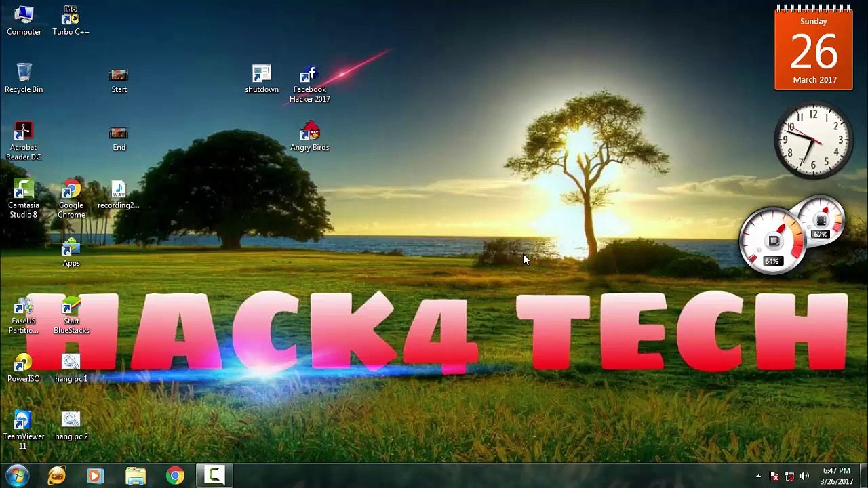868x488 pixels.
Task: Launch Windows Media Player from taskbar
Action: (95, 476)
